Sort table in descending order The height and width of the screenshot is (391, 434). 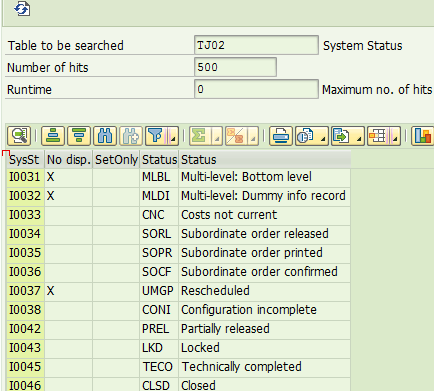(79, 136)
